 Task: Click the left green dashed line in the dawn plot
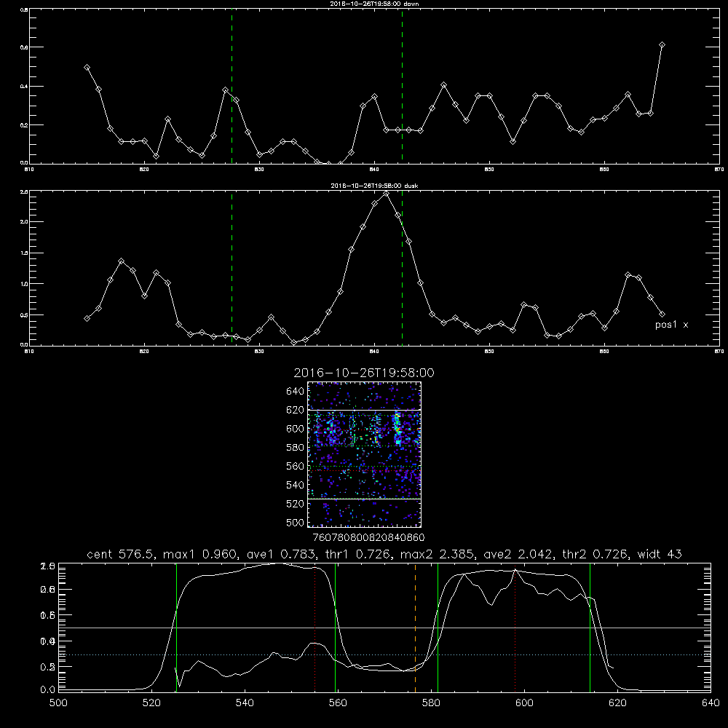tap(232, 87)
